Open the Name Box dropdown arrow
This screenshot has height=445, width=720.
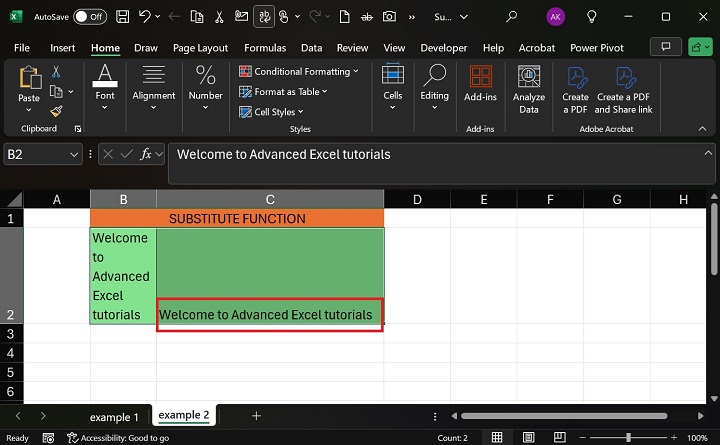point(74,154)
